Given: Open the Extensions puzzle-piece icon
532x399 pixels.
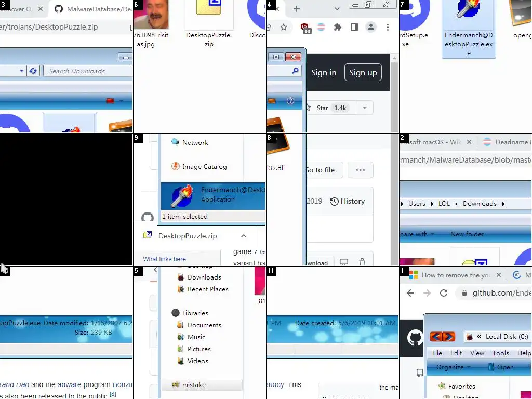Looking at the screenshot, I should pyautogui.click(x=337, y=27).
